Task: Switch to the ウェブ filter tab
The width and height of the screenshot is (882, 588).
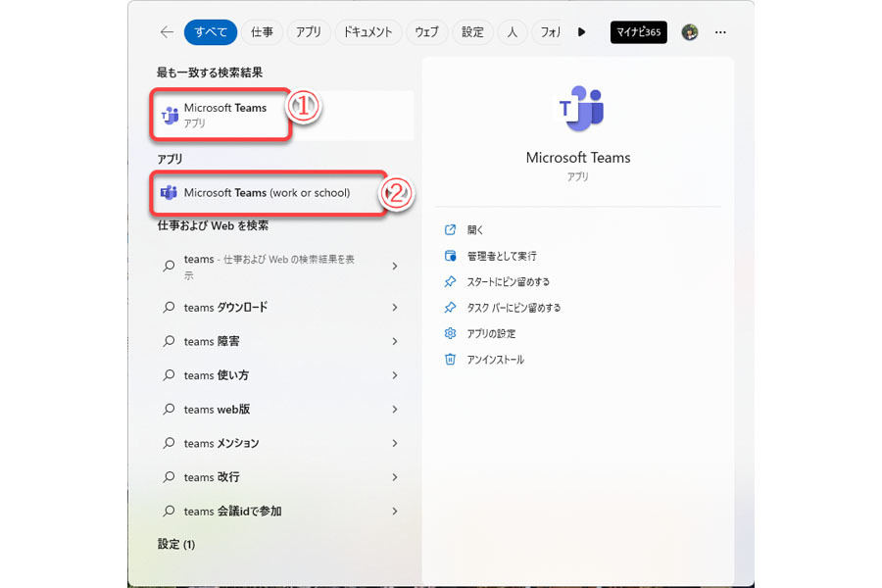Action: [x=426, y=32]
